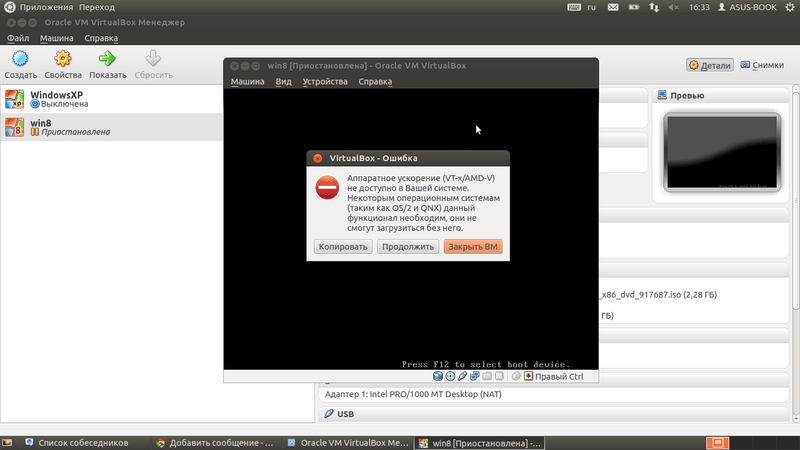
Task: Switch to the Снимки view
Action: pyautogui.click(x=762, y=65)
